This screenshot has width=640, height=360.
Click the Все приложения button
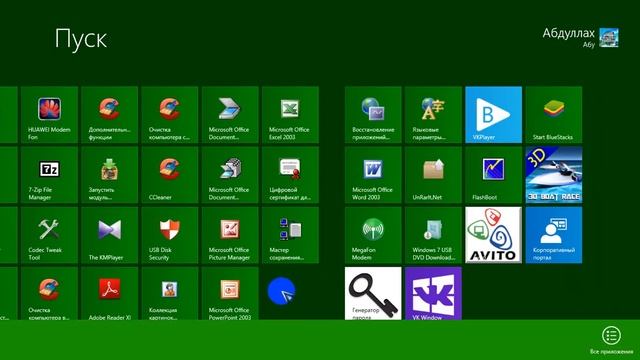pos(611,340)
